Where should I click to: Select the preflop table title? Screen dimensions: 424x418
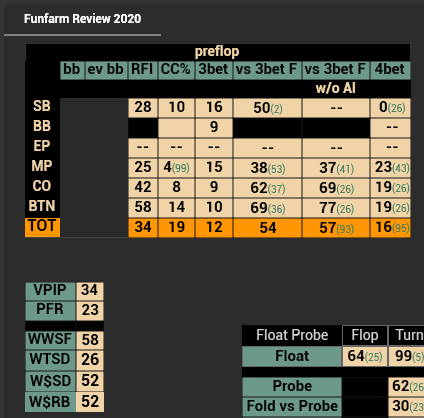point(217,51)
